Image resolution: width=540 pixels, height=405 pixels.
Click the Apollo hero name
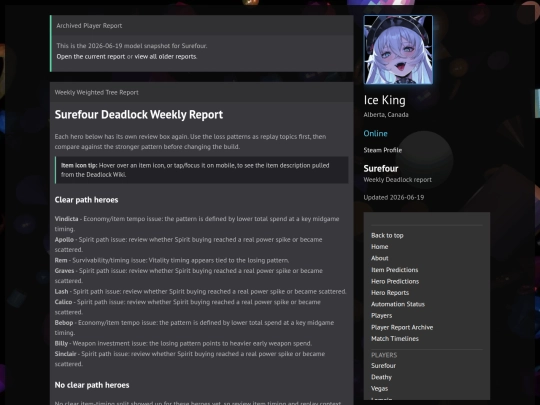click(64, 240)
